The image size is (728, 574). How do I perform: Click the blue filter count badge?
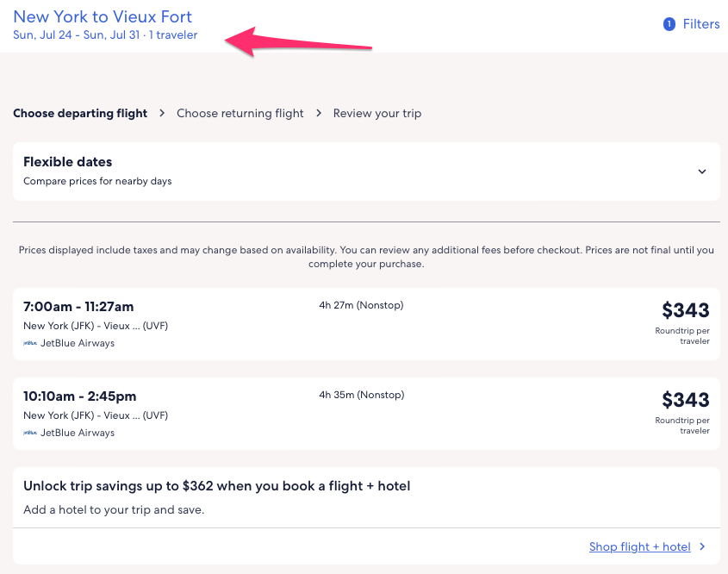(669, 24)
